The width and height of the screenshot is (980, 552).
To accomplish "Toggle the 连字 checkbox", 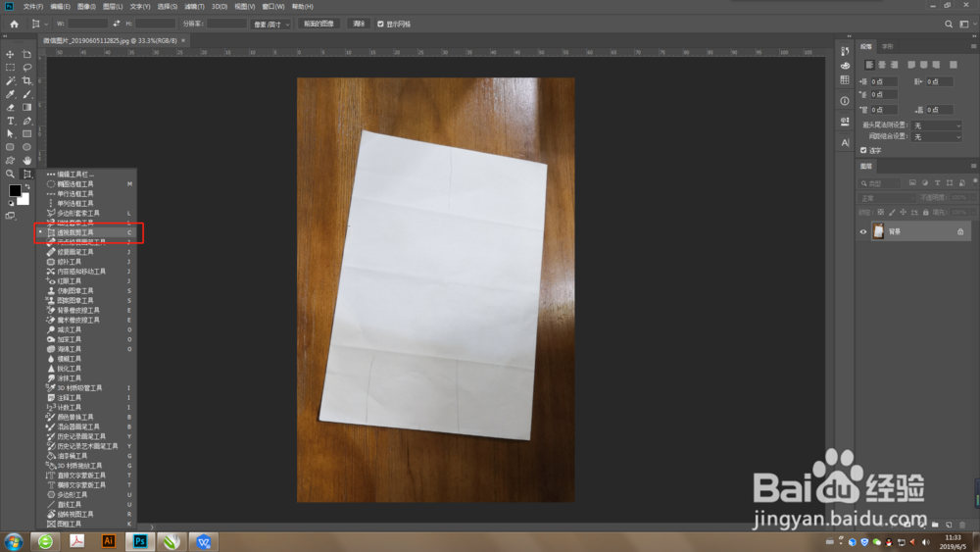I will pyautogui.click(x=863, y=150).
